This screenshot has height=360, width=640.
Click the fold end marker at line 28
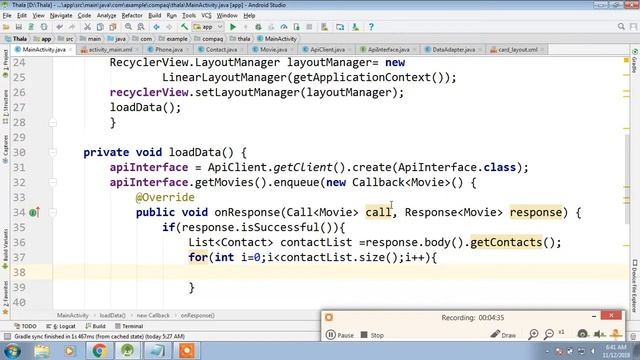coord(53,122)
